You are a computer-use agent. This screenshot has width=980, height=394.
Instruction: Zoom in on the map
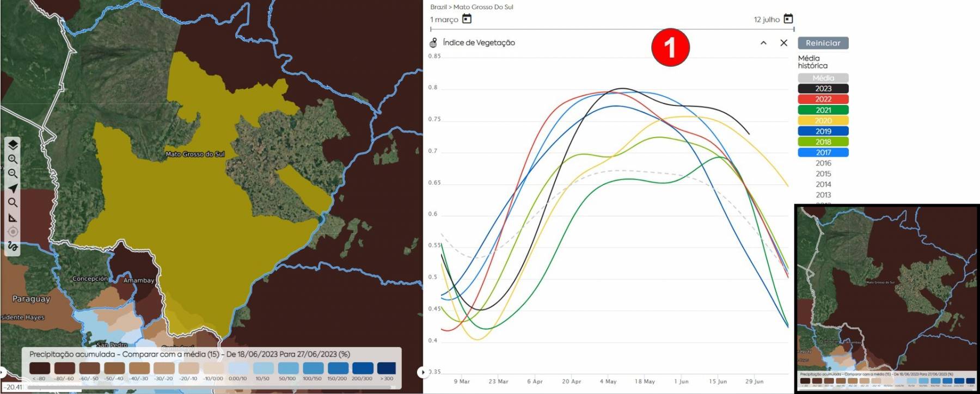click(x=13, y=159)
